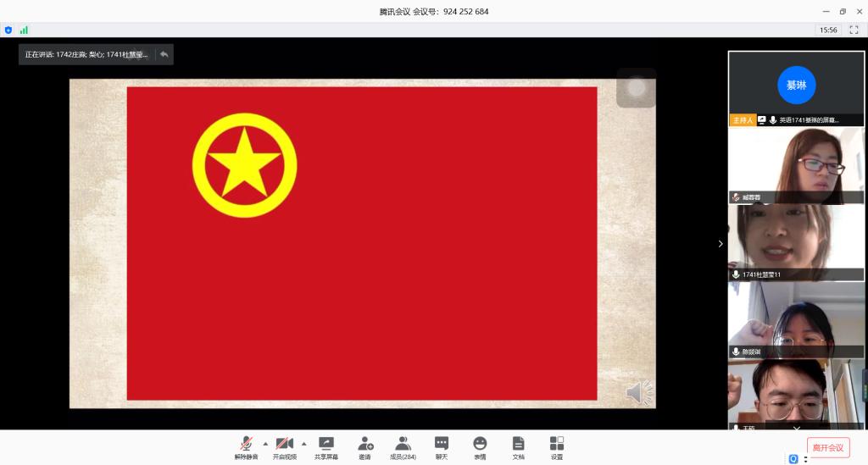Click the 正在讲话 speaker names banner
The image size is (868, 465).
(86, 54)
